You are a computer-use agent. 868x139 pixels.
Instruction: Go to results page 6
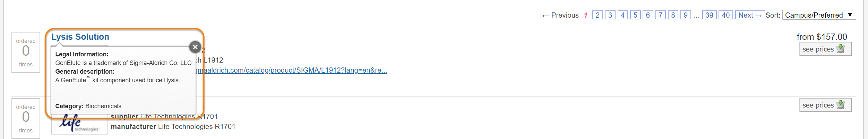(x=648, y=15)
